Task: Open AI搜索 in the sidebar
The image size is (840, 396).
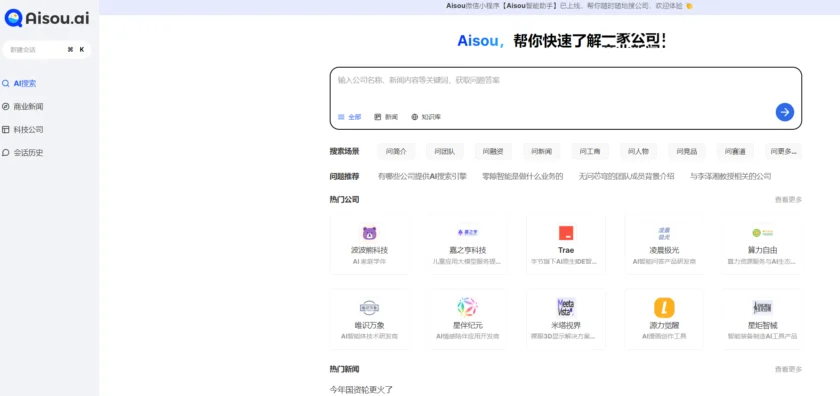Action: coord(25,84)
